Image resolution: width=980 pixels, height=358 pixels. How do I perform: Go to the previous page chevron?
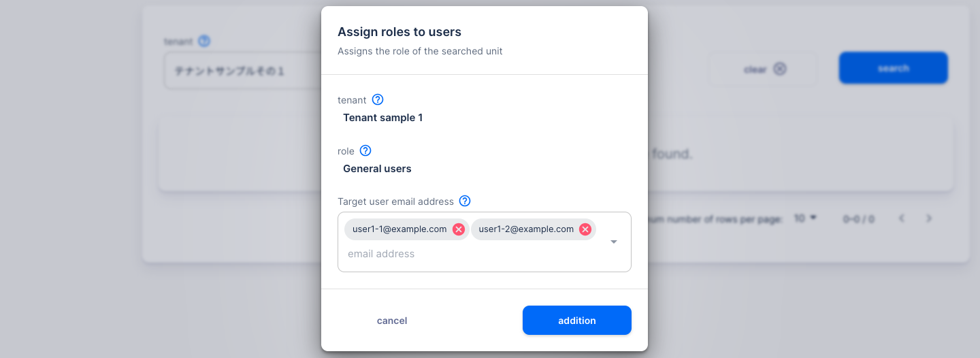click(x=902, y=218)
